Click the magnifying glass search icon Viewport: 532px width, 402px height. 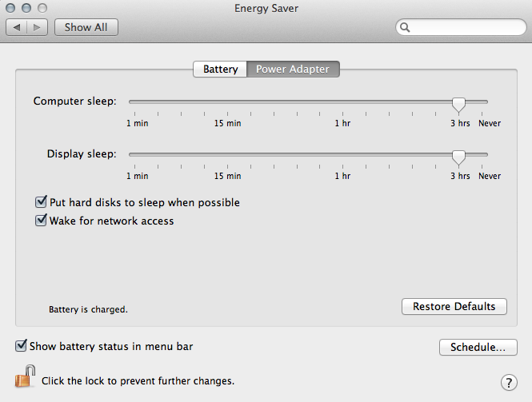[406, 27]
